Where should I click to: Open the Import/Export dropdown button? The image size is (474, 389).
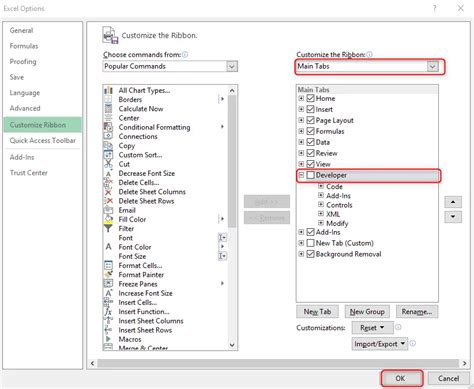pyautogui.click(x=380, y=344)
